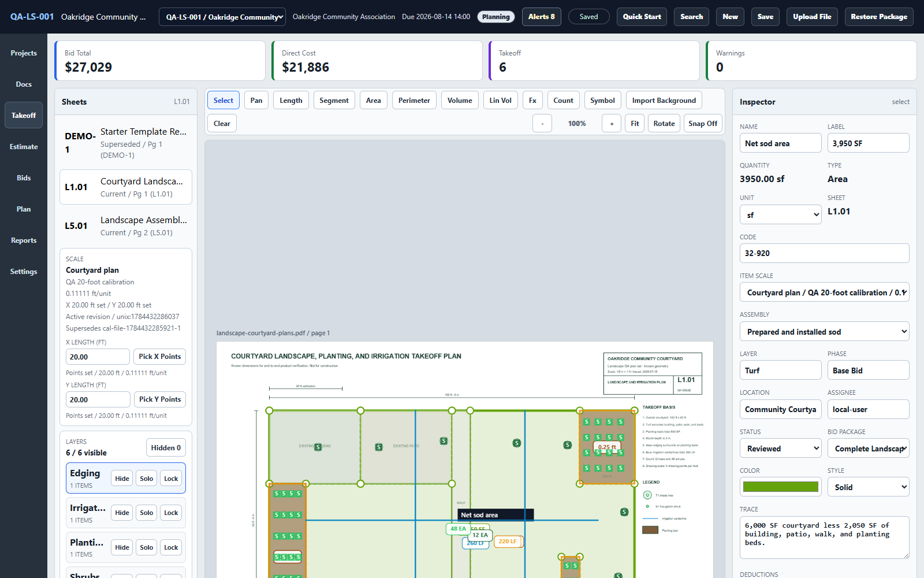Image resolution: width=924 pixels, height=578 pixels.
Task: Click Pick Y Points
Action: tap(160, 399)
